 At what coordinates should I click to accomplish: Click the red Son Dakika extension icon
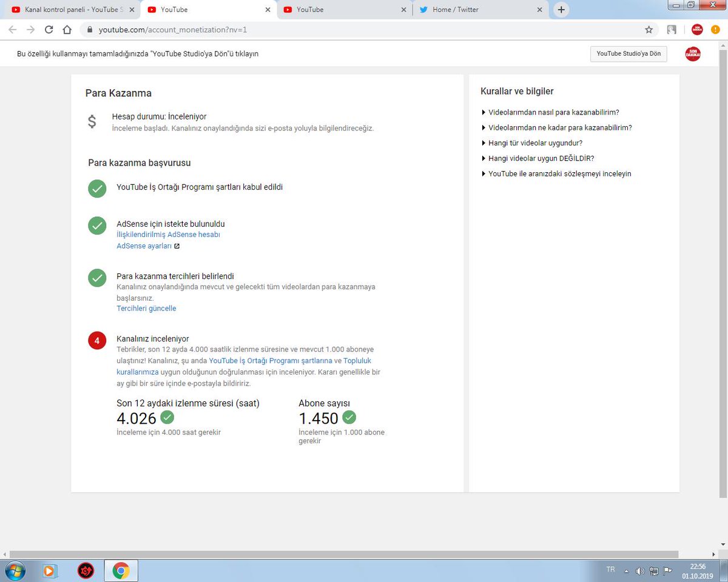(697, 29)
